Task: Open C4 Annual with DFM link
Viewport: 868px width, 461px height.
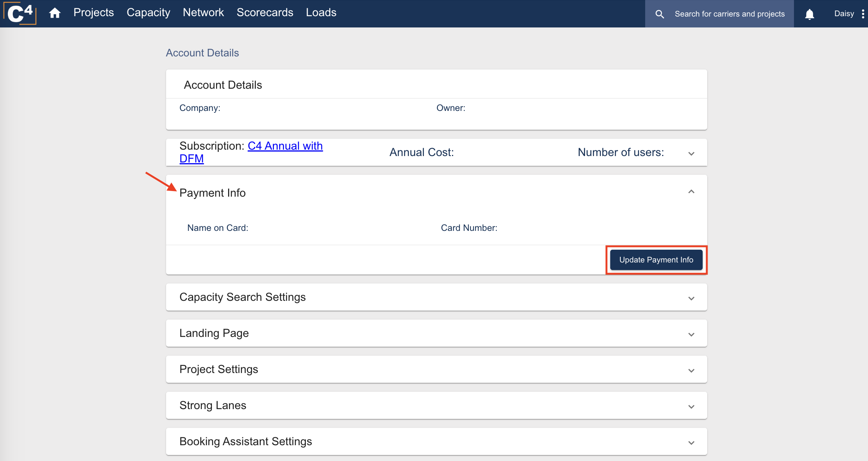Action: pos(251,152)
